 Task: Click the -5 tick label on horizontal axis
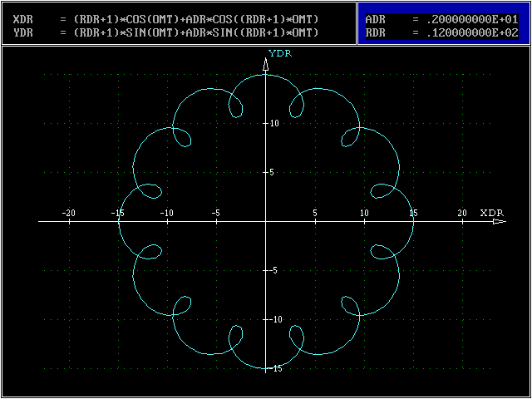[x=215, y=213]
